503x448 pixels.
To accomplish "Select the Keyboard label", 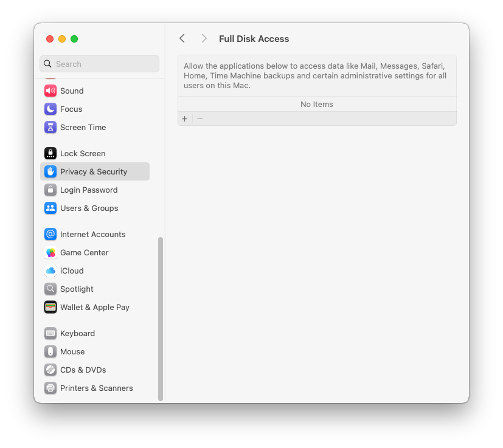I will coord(77,333).
